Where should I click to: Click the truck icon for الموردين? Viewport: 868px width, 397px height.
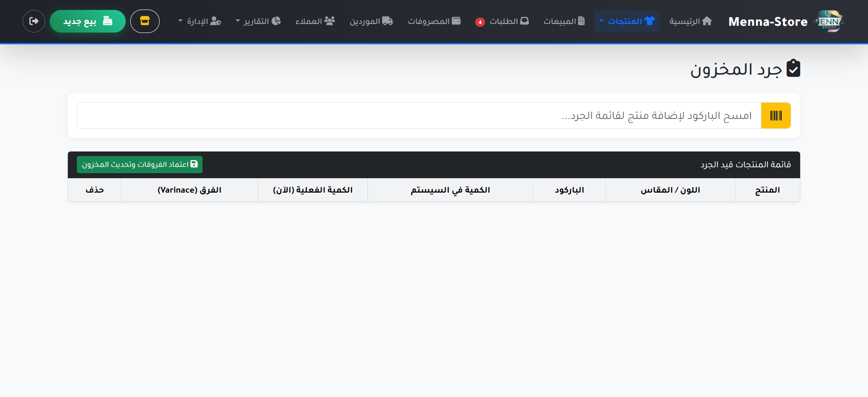pos(387,21)
